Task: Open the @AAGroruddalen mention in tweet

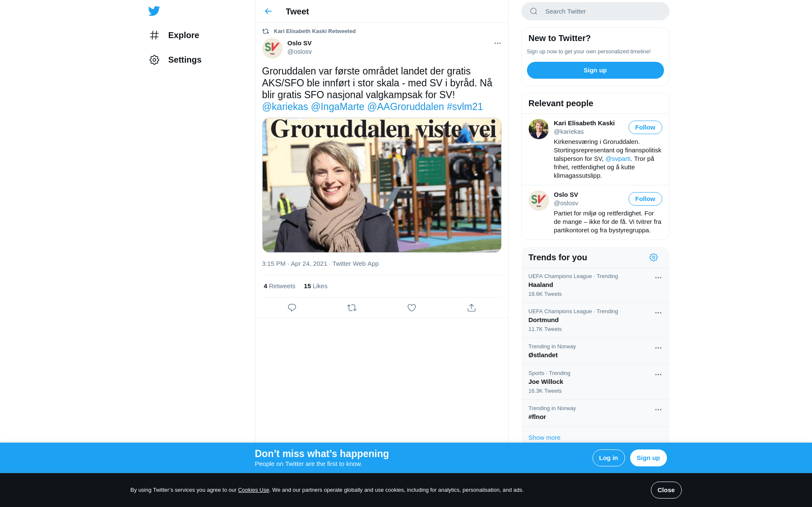Action: [406, 107]
